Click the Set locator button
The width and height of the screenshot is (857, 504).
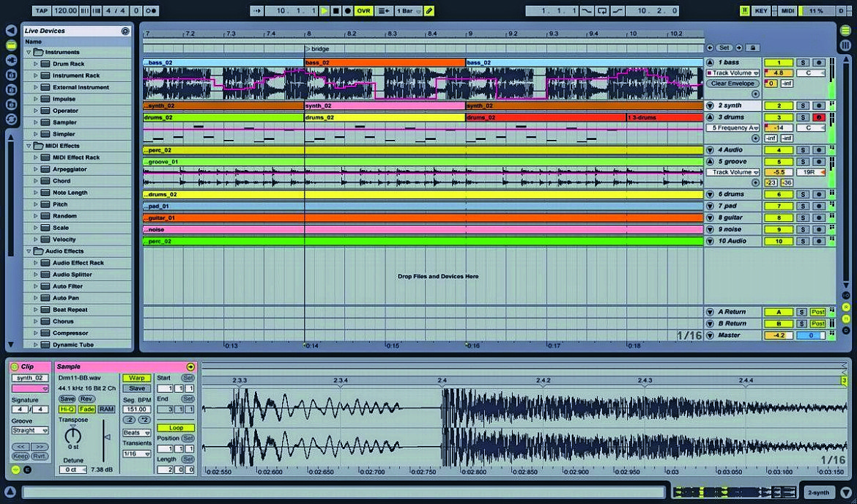tap(724, 48)
